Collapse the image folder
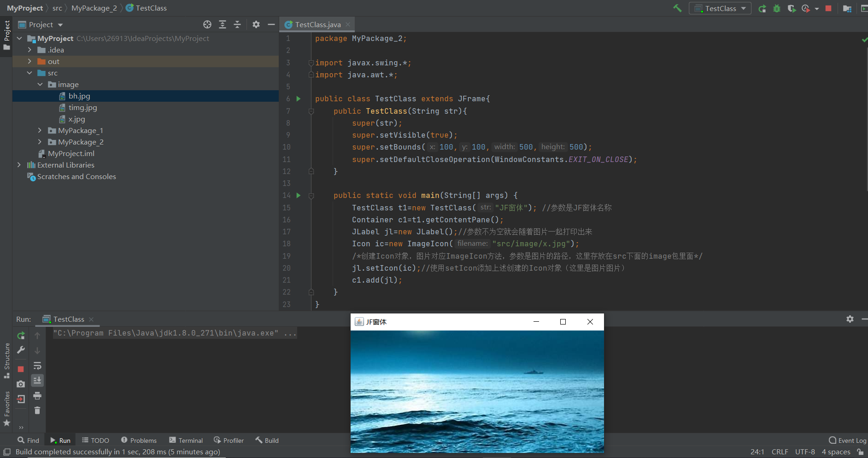The height and width of the screenshot is (458, 868). [40, 84]
